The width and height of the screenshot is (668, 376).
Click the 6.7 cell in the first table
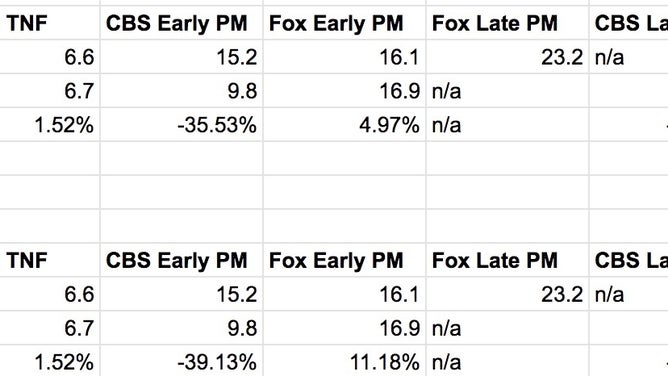coord(50,91)
